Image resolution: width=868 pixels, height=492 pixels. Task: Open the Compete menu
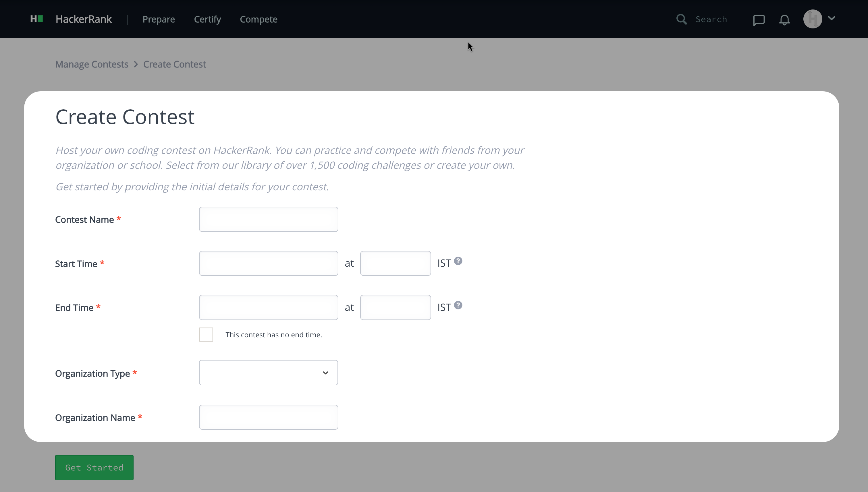click(259, 19)
